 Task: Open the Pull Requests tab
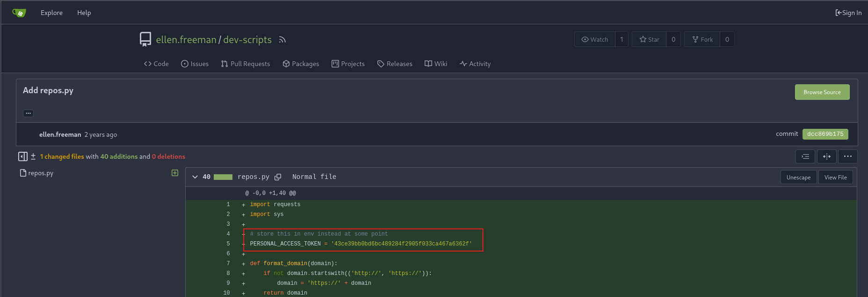(x=246, y=64)
